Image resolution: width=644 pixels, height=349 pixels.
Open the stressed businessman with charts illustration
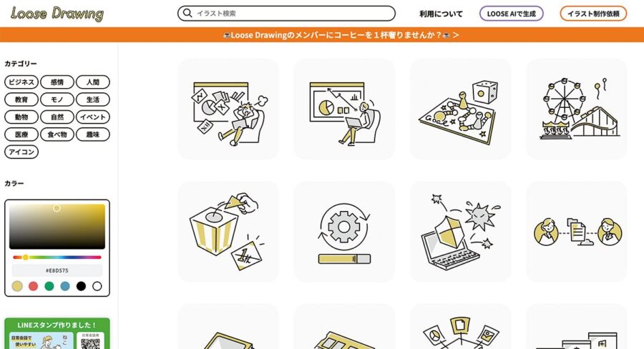tap(228, 109)
